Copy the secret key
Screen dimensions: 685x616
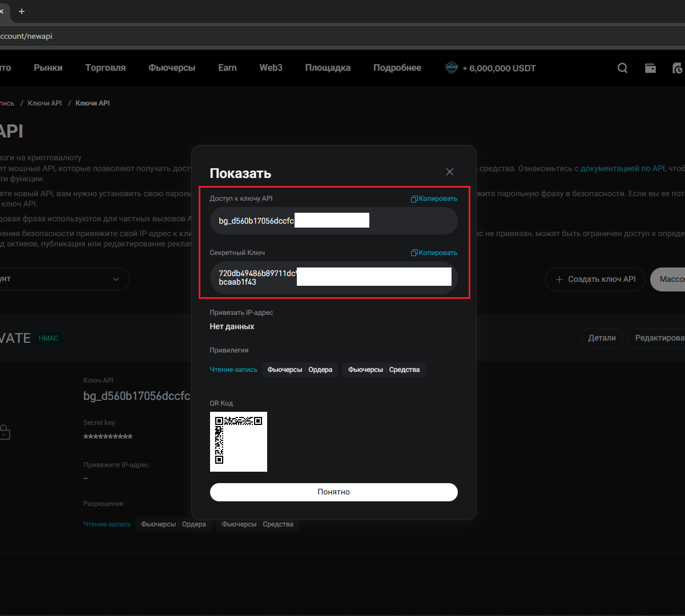coord(434,253)
